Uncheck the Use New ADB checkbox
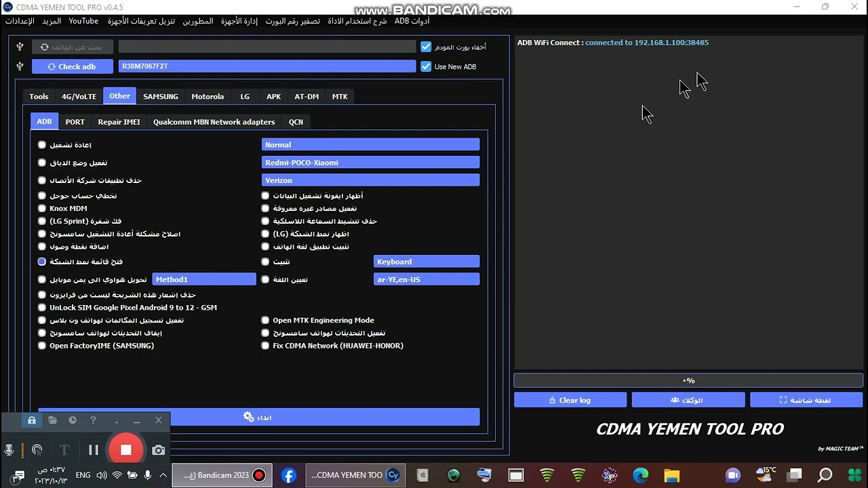Image resolution: width=868 pixels, height=488 pixels. click(426, 66)
